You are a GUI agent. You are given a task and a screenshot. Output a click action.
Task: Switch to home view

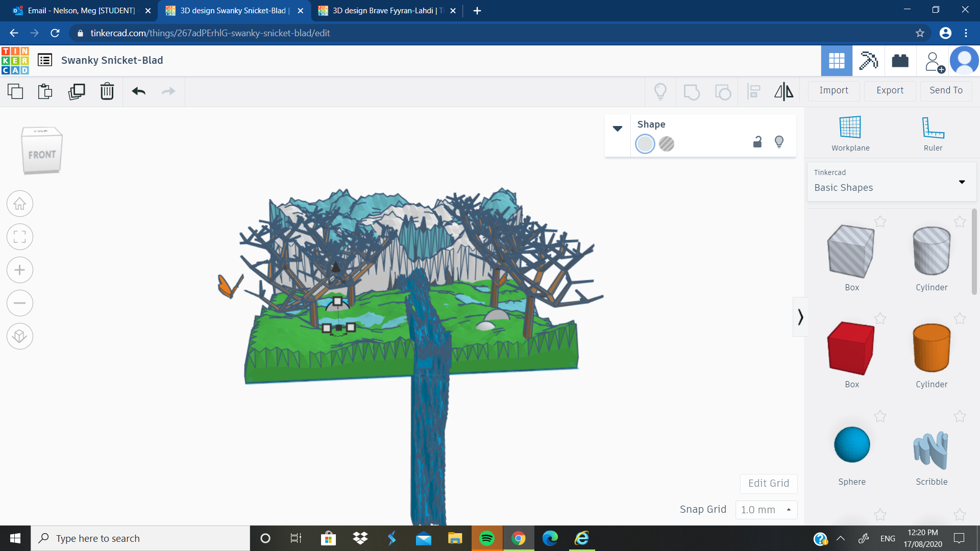(19, 203)
